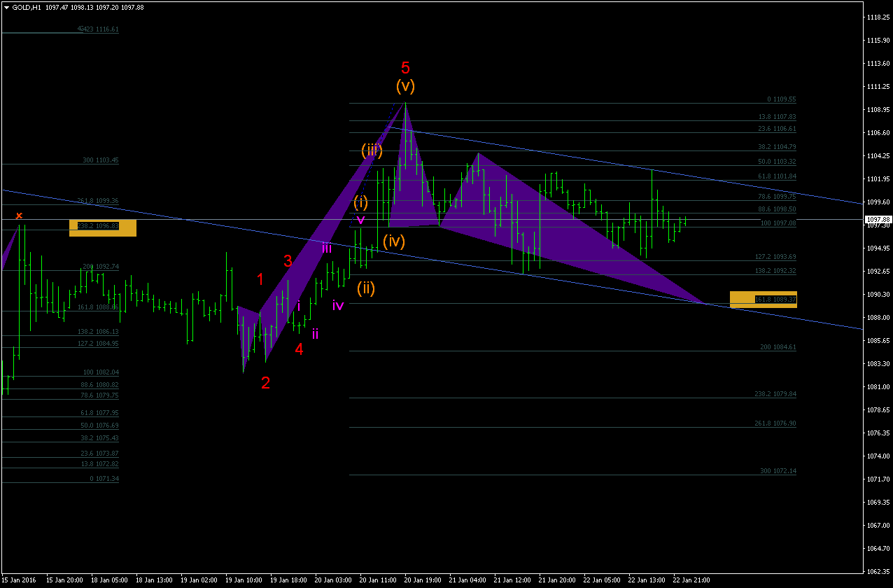Click the Fibonacci label 88.6 1080.82
Viewport: 893px width, 588px height.
[x=99, y=385]
